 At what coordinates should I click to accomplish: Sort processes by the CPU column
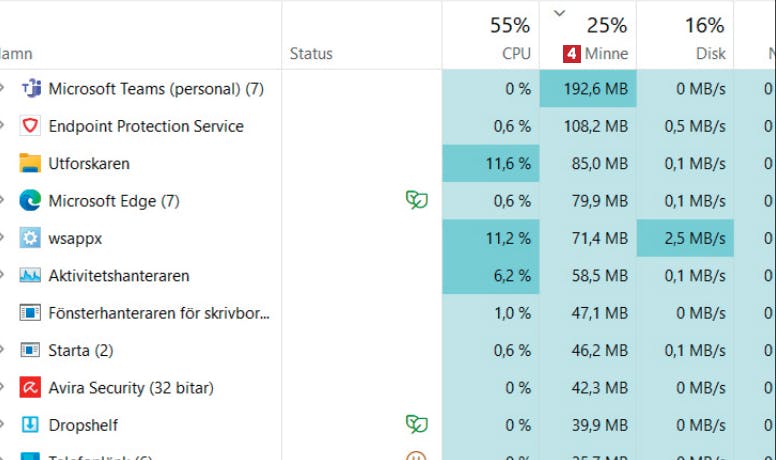490,36
